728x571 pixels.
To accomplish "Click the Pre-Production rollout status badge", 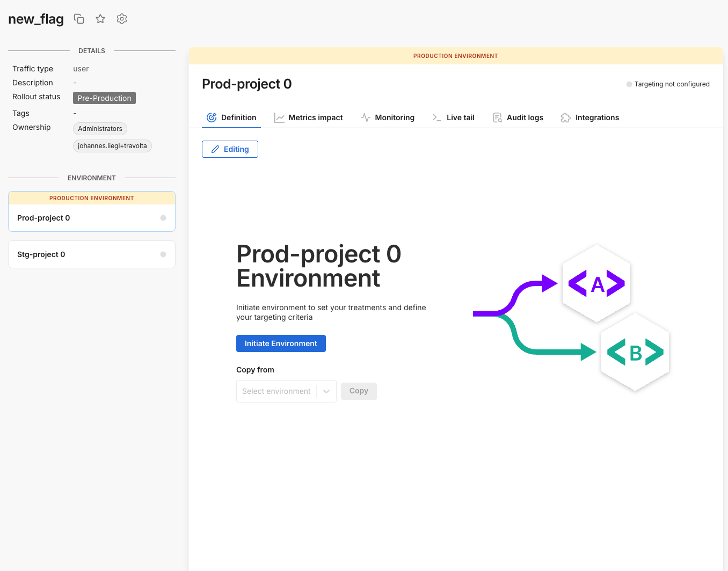I will click(104, 98).
